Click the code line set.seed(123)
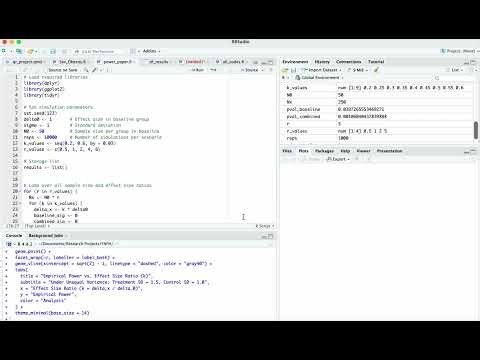This screenshot has width=480, height=360. pos(40,113)
